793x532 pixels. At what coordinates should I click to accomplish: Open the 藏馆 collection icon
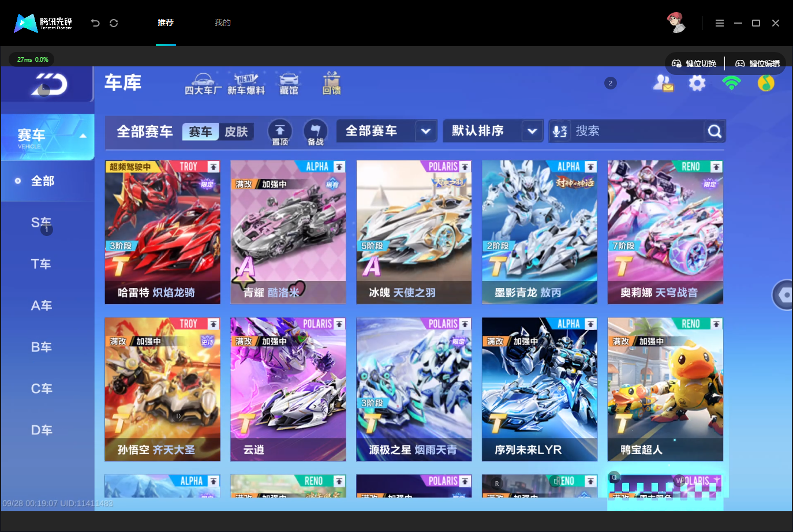click(289, 84)
